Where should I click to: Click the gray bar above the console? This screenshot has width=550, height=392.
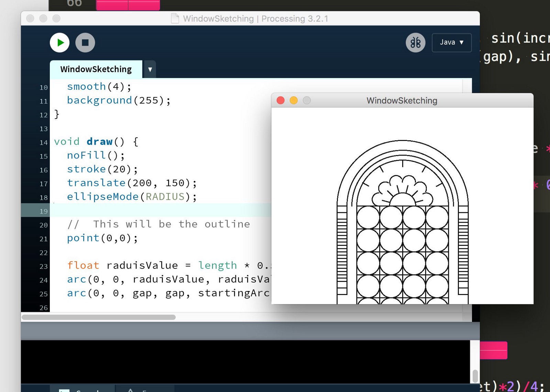(250, 331)
